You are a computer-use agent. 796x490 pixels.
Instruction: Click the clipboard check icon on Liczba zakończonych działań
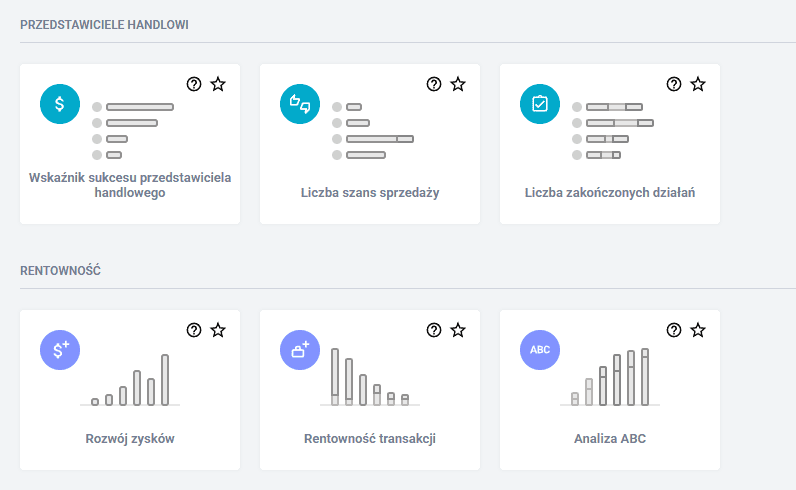pos(540,104)
